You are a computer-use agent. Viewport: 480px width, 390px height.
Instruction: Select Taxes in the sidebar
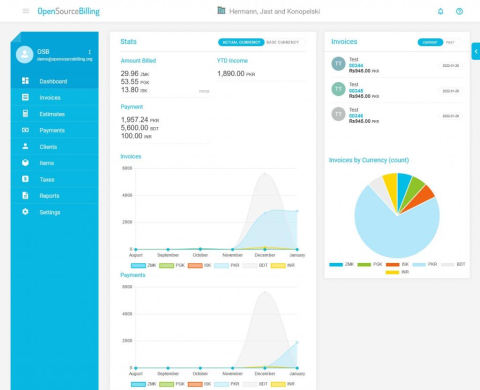(55, 179)
